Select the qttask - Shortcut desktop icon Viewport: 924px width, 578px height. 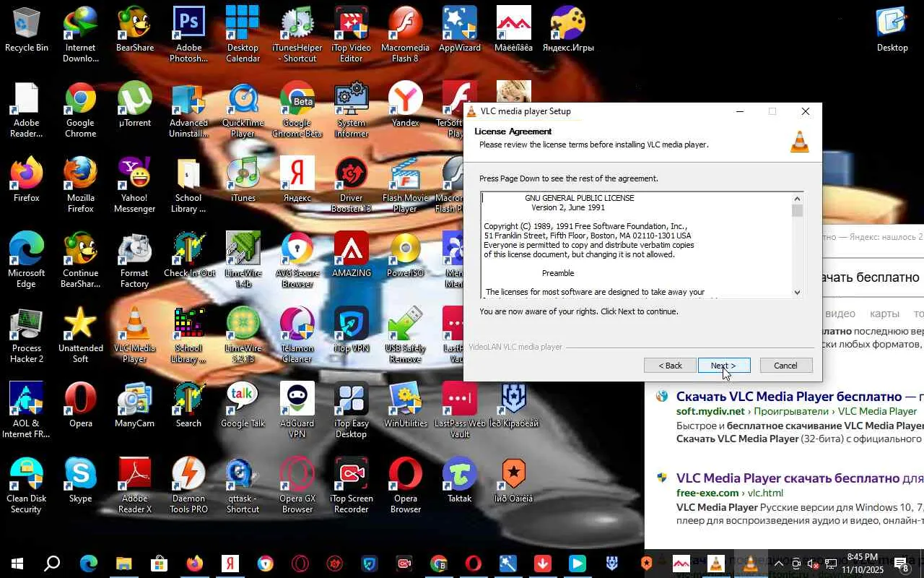[x=243, y=486]
